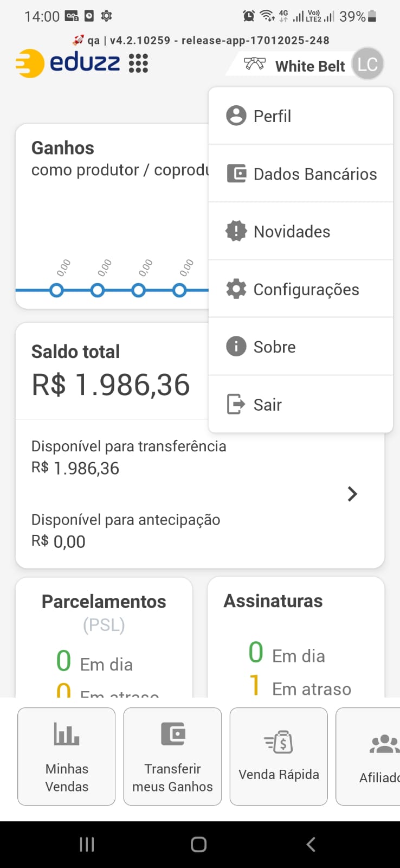This screenshot has height=868, width=400.
Task: Click the Sair logout icon
Action: tap(236, 404)
